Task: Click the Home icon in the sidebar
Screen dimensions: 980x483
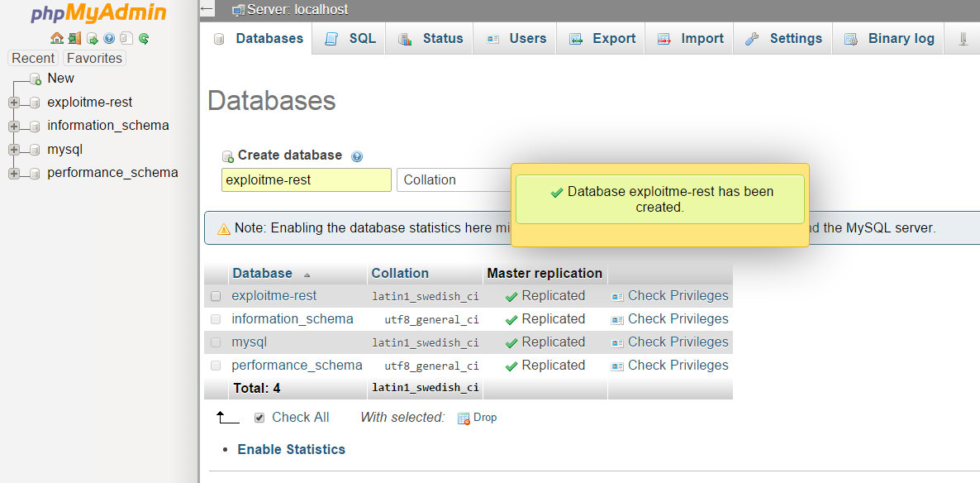Action: [57, 39]
